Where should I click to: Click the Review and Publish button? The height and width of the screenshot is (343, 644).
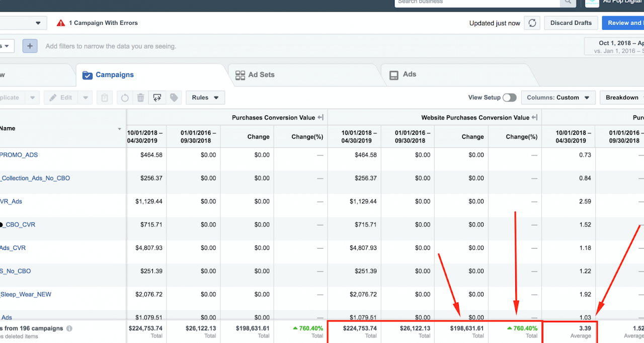click(623, 23)
